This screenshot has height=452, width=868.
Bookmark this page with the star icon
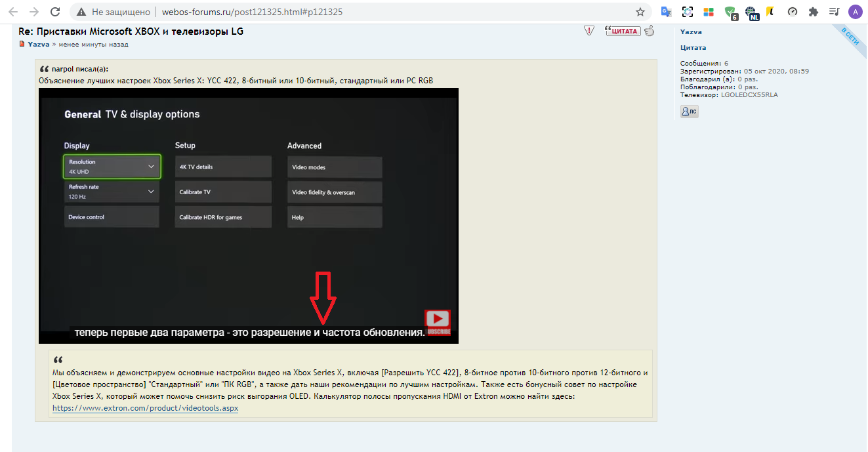(640, 12)
